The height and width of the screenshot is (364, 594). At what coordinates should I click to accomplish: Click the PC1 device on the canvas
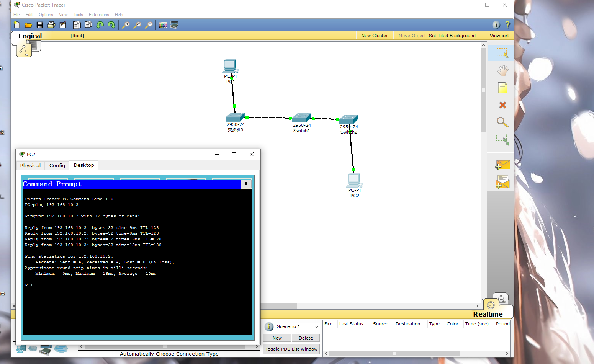230,67
